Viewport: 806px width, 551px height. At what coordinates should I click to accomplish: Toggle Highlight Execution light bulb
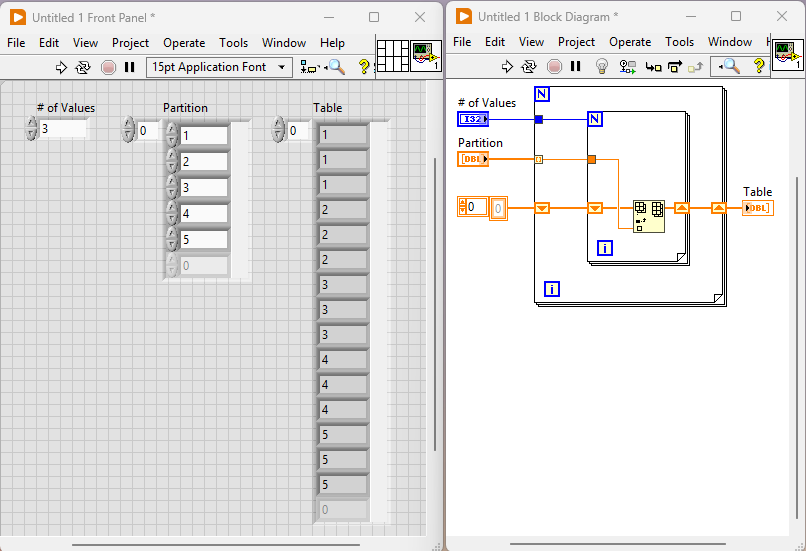click(601, 67)
